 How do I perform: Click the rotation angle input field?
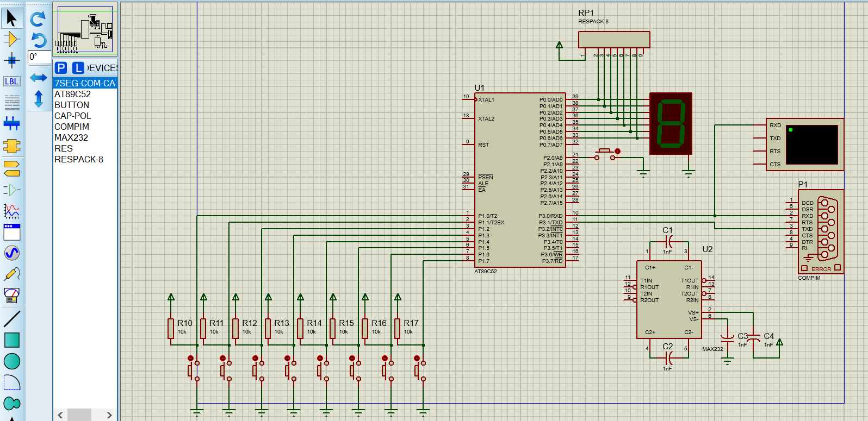pos(39,57)
